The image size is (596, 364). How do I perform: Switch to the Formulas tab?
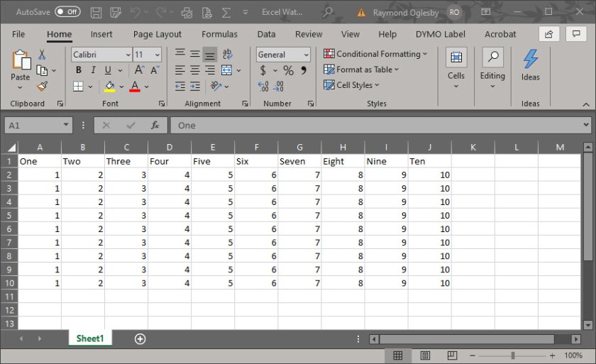(219, 34)
